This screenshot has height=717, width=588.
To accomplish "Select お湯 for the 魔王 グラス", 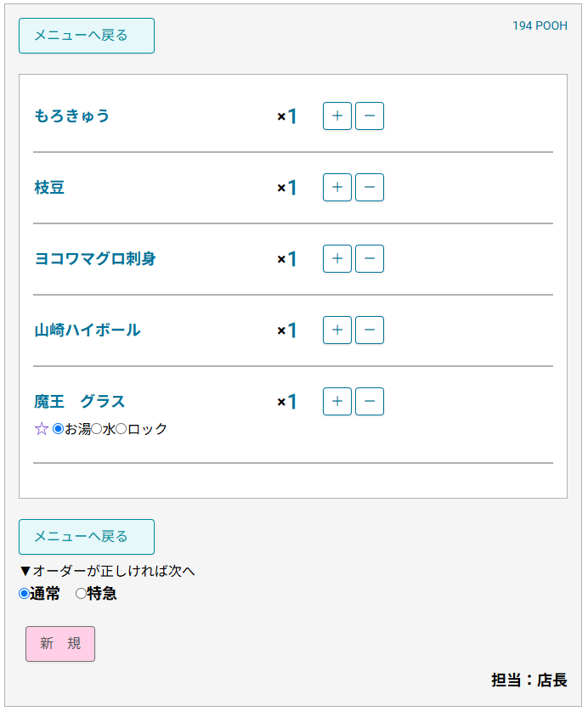I will (x=56, y=429).
